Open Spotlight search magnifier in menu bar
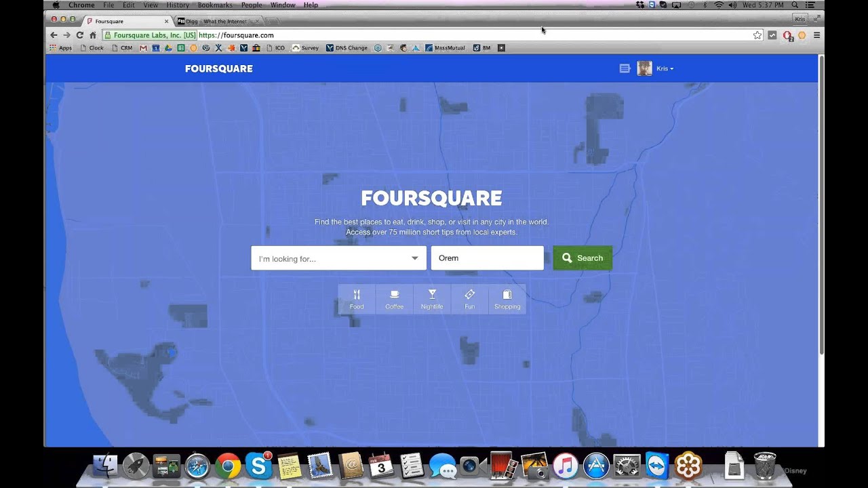Viewport: 868px width, 488px height. [795, 5]
